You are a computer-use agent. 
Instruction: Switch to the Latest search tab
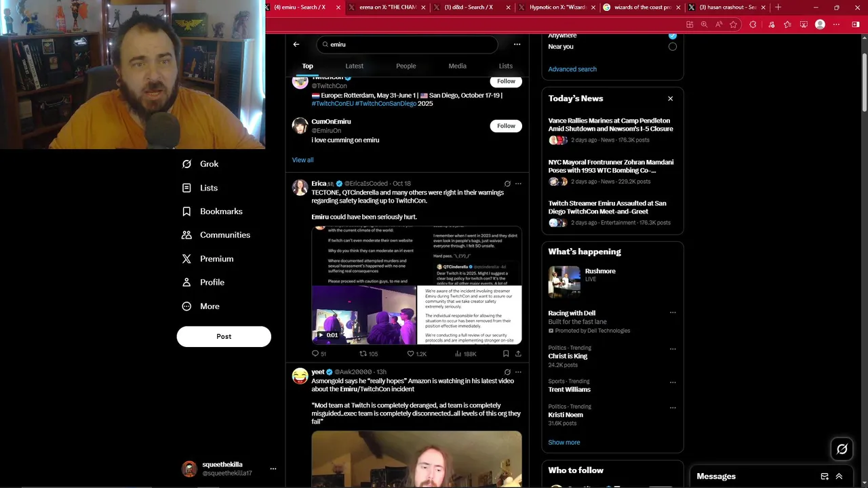(355, 66)
